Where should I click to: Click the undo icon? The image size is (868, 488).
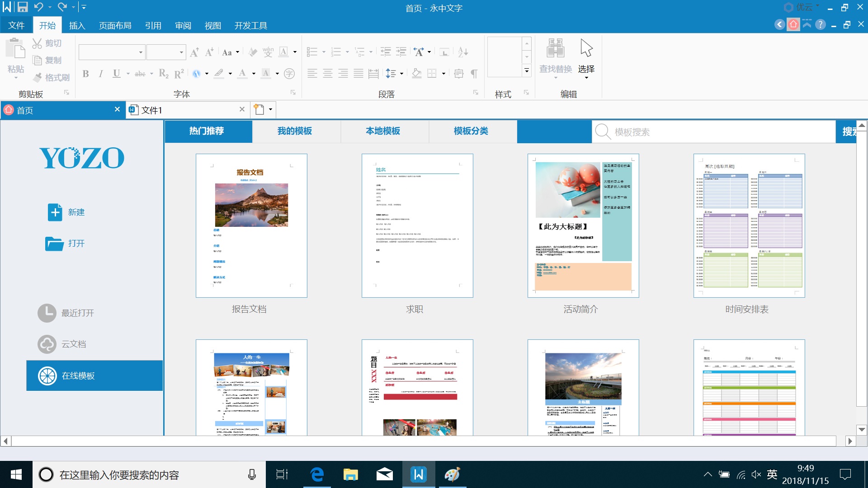[x=39, y=7]
